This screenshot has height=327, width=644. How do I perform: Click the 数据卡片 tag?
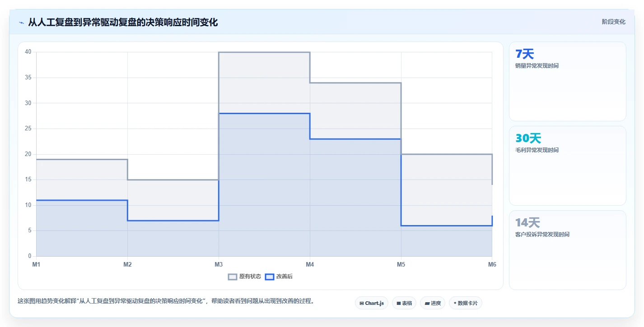[x=466, y=303]
